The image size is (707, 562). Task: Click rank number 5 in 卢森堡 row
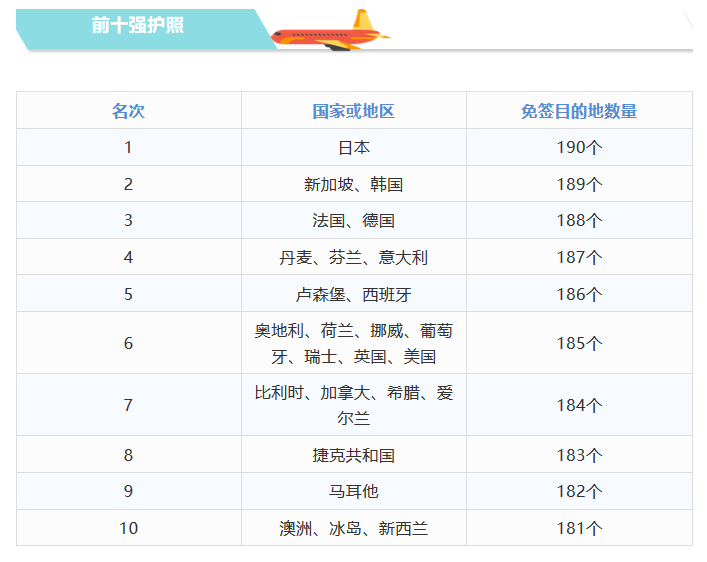tap(129, 295)
